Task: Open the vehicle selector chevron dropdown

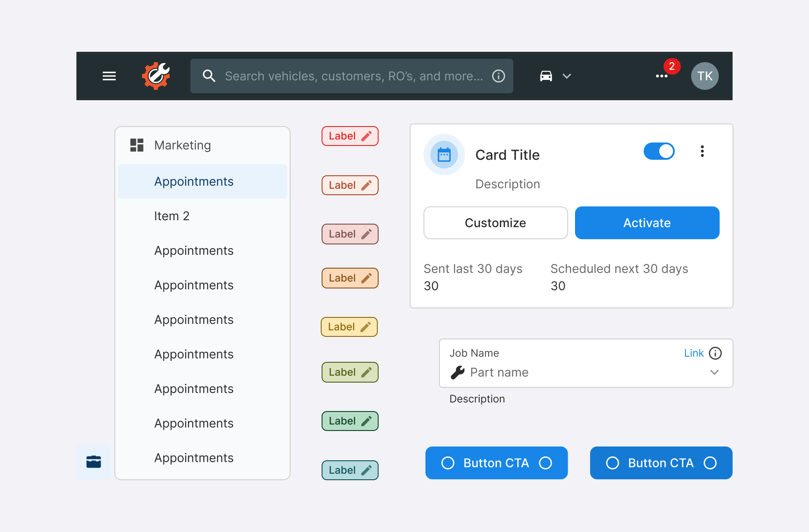Action: 566,76
